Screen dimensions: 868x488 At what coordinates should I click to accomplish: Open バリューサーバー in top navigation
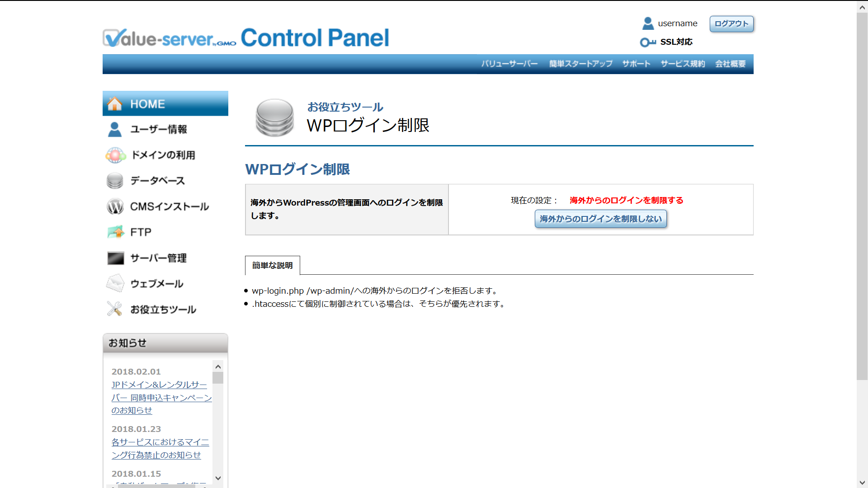tap(509, 64)
